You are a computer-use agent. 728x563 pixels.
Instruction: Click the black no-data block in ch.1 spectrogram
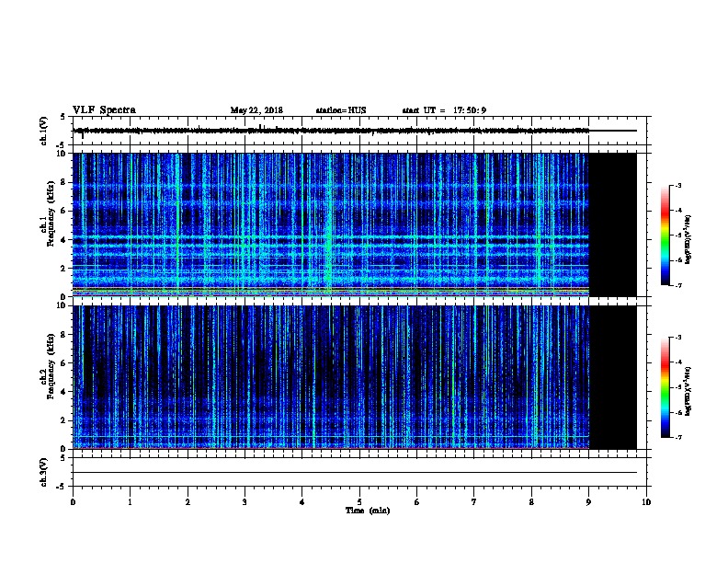613,224
